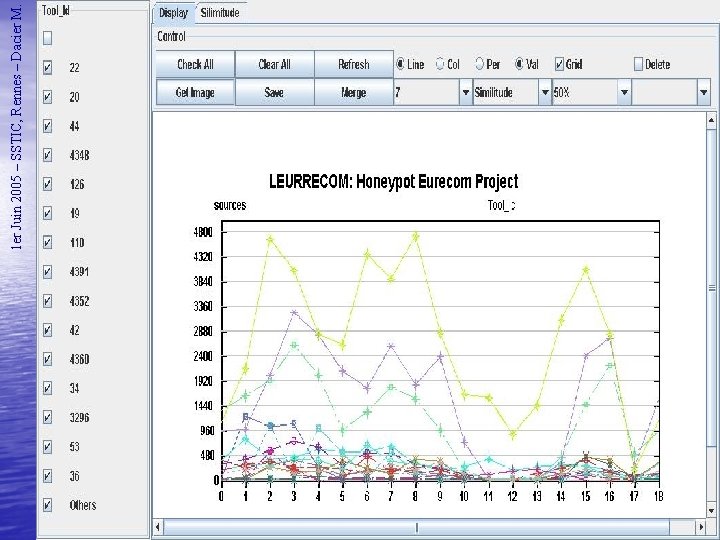Toggle the 4391 tool checkbox
The image size is (720, 540).
[47, 272]
